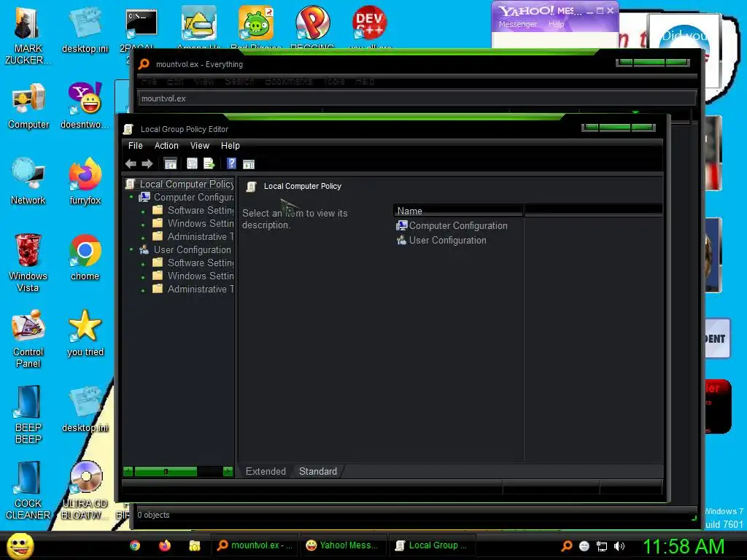Expand Software Settings under Computer Configuration
Screen dimensions: 747x560
143,211
